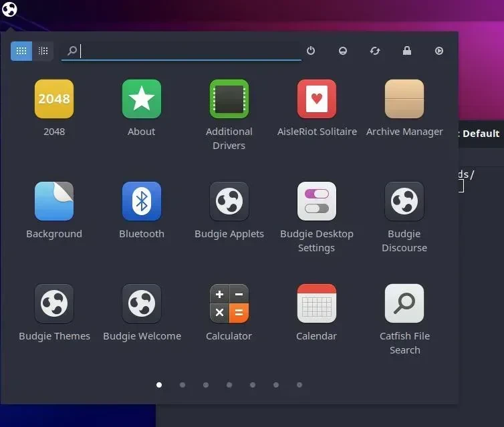The image size is (504, 427).
Task: Click the restart icon button
Action: [375, 51]
